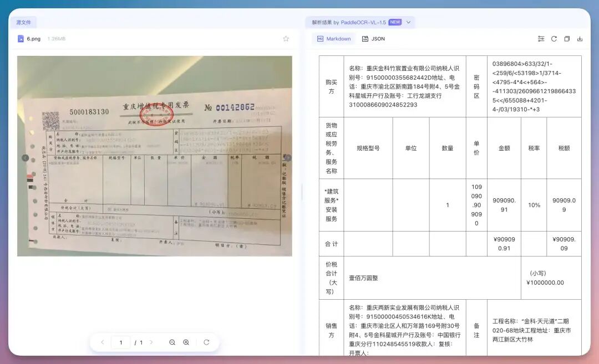Open the result display settings sliders icon
Screen dimensions: 599x364
pos(541,39)
